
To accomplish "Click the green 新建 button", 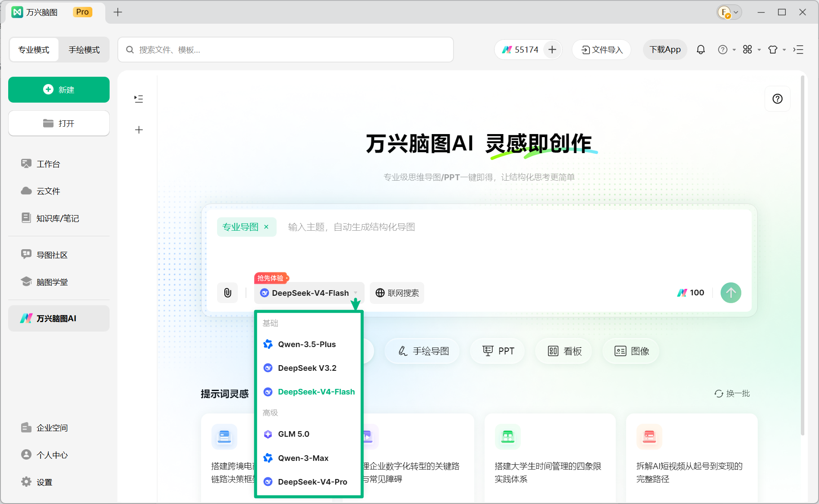I will (x=59, y=90).
